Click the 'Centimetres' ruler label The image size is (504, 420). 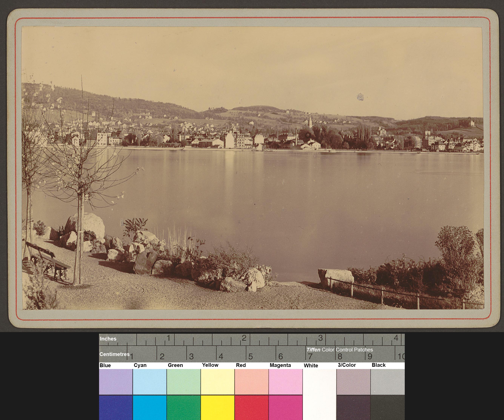click(115, 354)
